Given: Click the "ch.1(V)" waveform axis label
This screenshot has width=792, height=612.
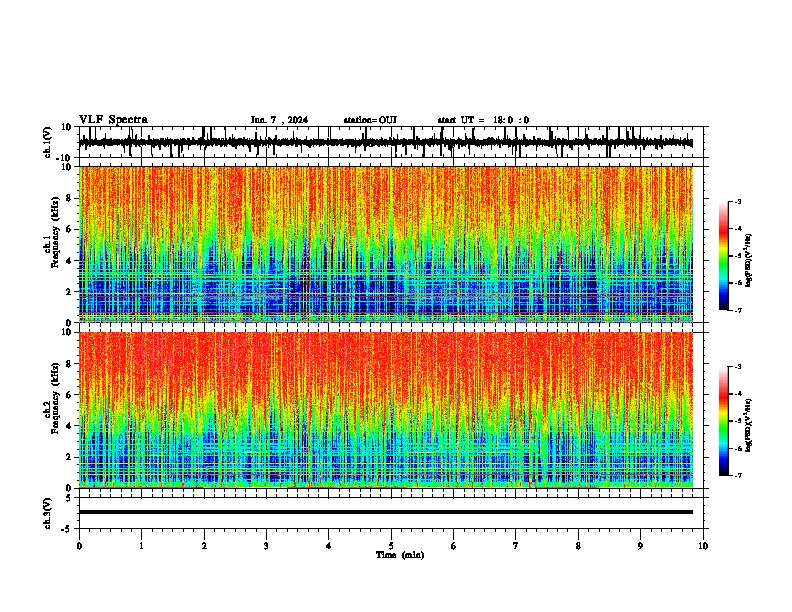Looking at the screenshot, I should (x=48, y=142).
